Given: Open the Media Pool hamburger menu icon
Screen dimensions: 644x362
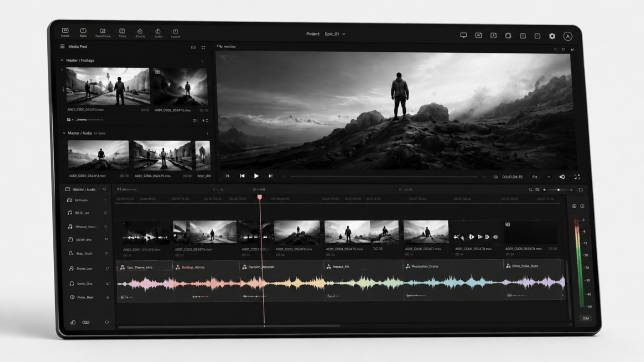Looking at the screenshot, I should tap(62, 46).
